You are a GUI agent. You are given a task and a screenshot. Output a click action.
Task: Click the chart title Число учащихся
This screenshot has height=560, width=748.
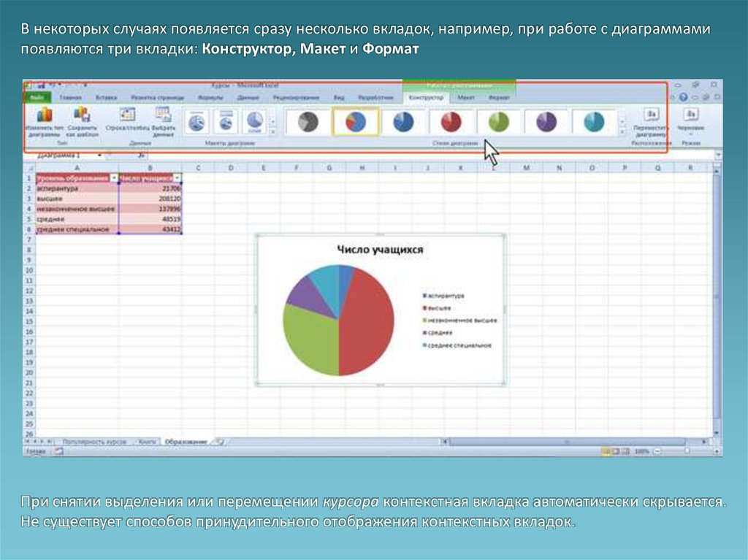tap(380, 250)
